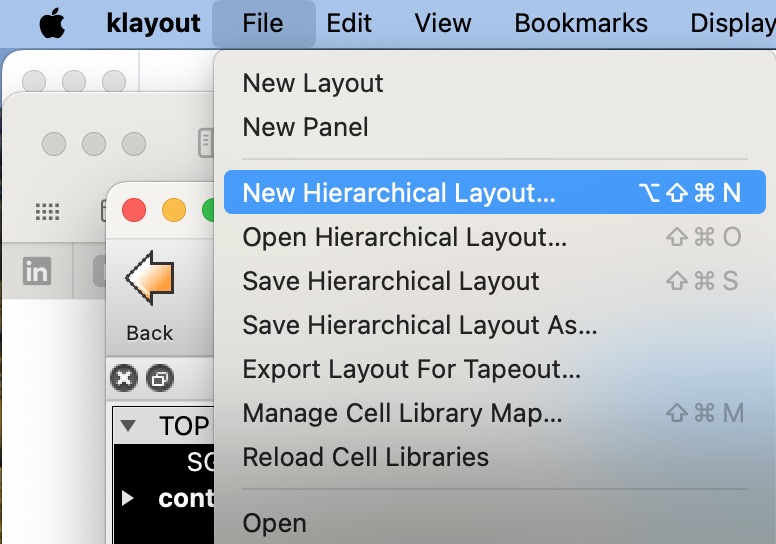Image resolution: width=776 pixels, height=544 pixels.
Task: Choose Reload Cell Libraries
Action: [365, 457]
